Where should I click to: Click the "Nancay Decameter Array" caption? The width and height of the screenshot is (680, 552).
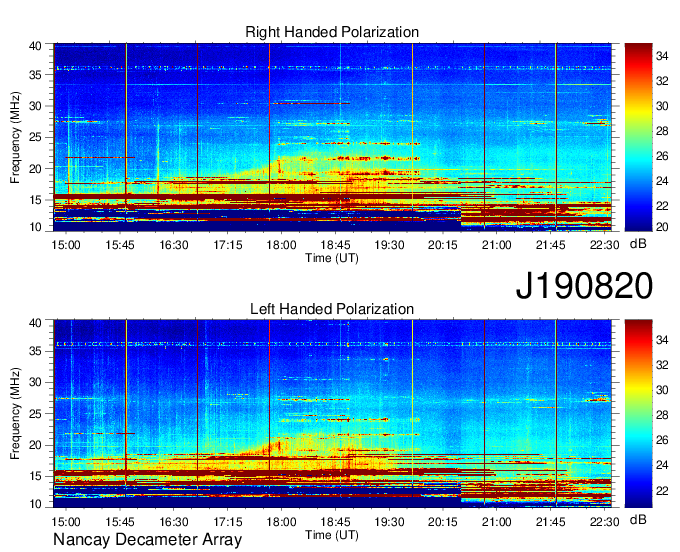coord(147,539)
